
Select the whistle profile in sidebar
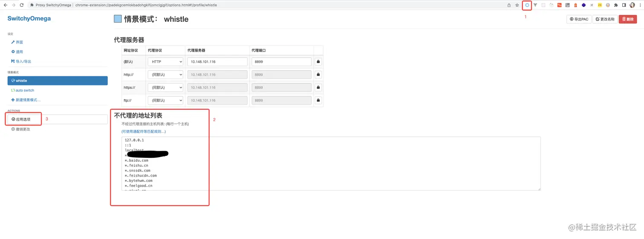(x=57, y=80)
